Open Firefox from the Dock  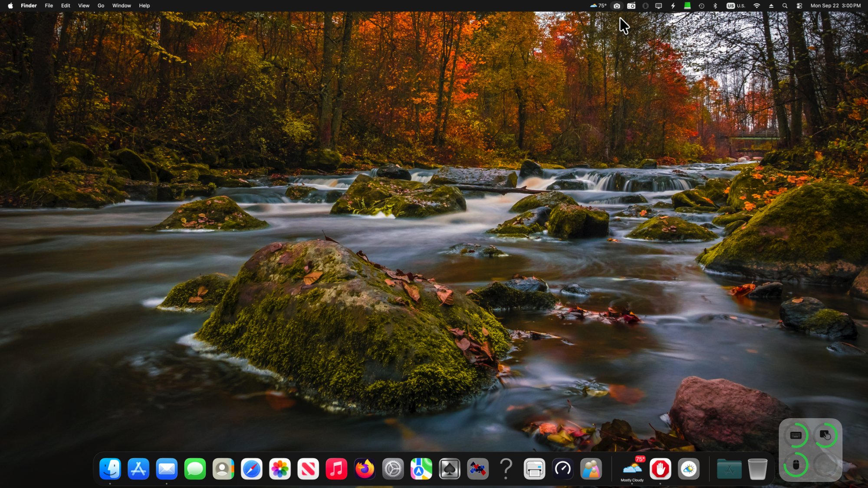click(x=365, y=469)
